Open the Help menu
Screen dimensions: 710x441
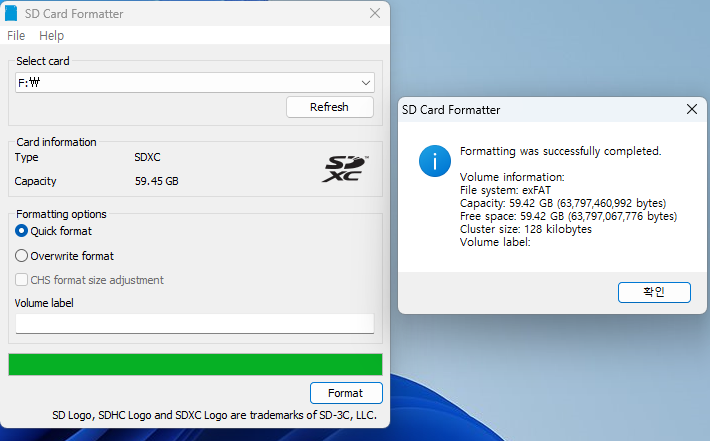click(51, 35)
